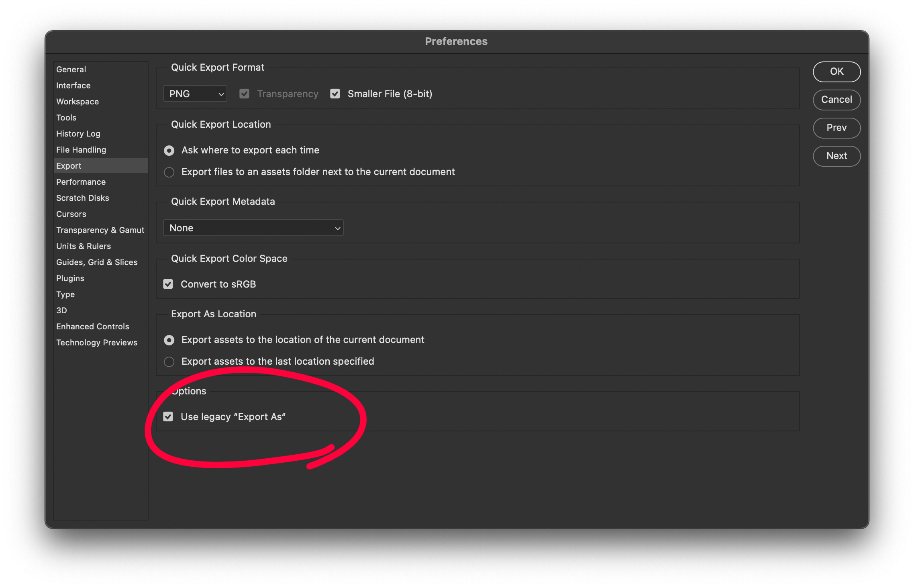Image resolution: width=914 pixels, height=588 pixels.
Task: Disable Convert to sRGB
Action: tap(169, 284)
